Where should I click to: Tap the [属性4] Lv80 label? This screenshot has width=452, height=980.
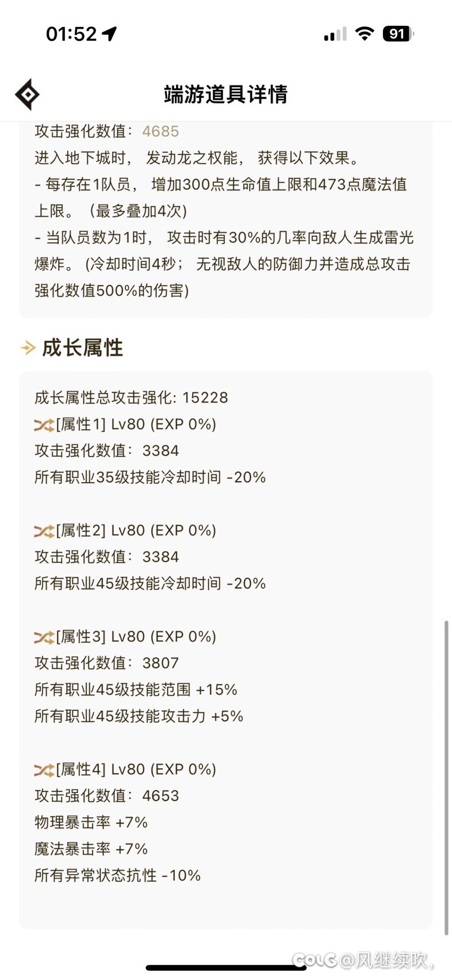[x=136, y=770]
